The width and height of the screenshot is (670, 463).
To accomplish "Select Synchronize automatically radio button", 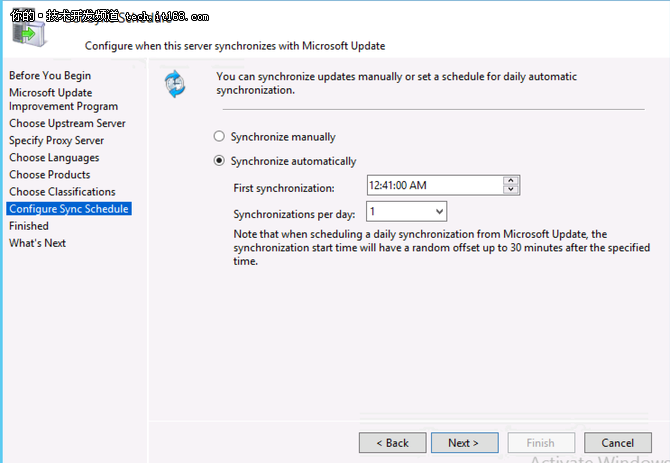I will [x=219, y=161].
